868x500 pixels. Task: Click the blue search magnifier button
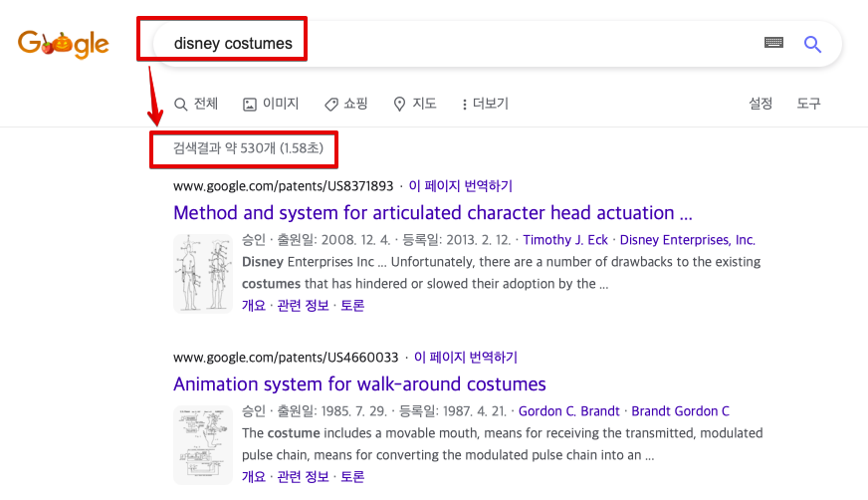pyautogui.click(x=812, y=44)
